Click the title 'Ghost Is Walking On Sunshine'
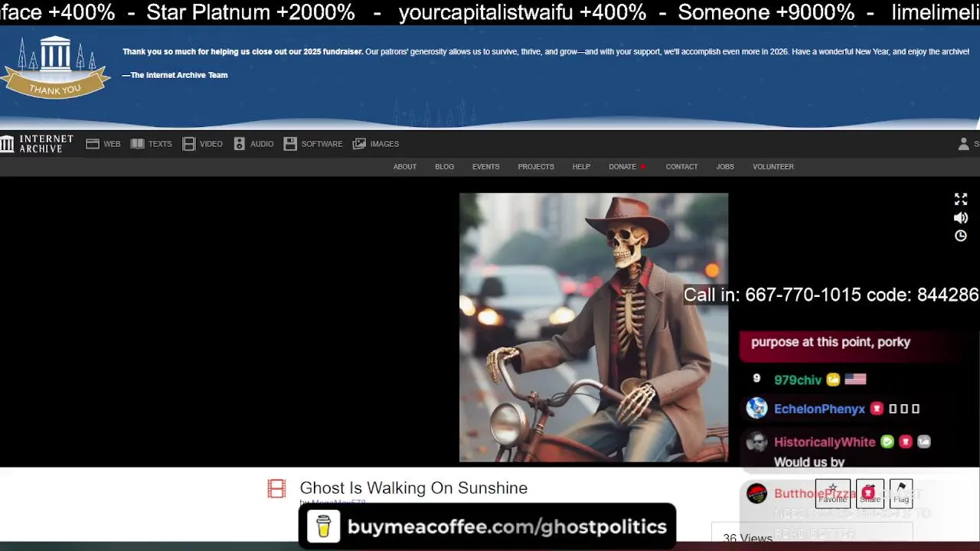This screenshot has width=980, height=551. click(x=413, y=488)
